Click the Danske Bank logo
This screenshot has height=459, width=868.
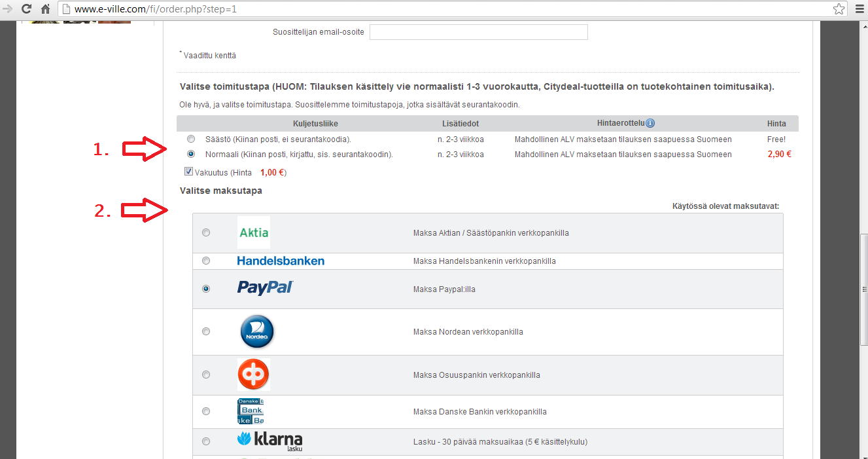point(250,411)
